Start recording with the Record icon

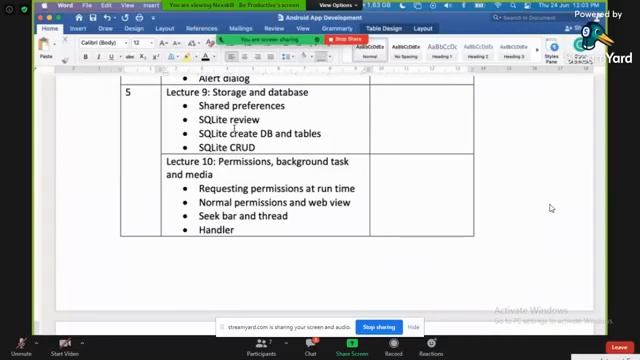(393, 348)
